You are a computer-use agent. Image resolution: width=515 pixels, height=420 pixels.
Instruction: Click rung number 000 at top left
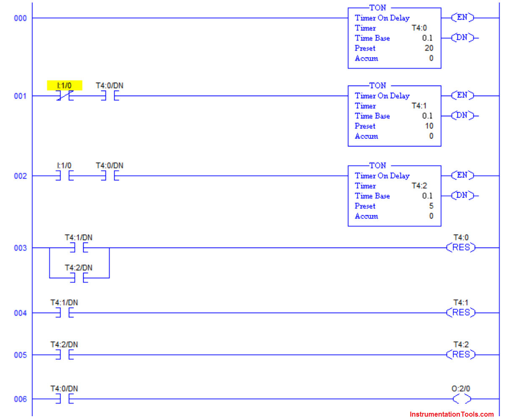click(x=21, y=18)
